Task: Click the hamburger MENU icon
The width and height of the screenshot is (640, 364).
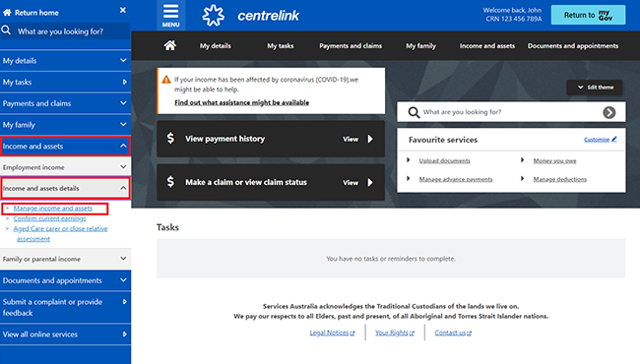Action: (170, 16)
